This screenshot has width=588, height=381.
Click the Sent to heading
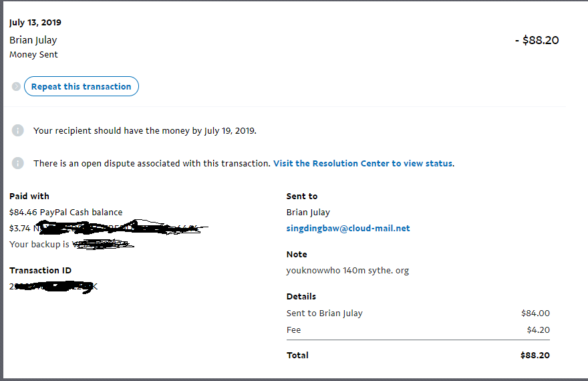pos(302,196)
